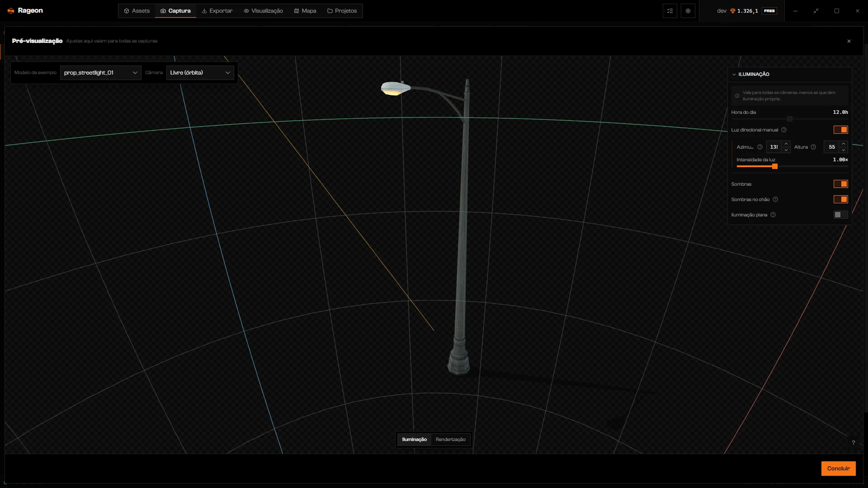Click the Hora do dia slider handle
This screenshot has width=868, height=488.
coord(790,119)
